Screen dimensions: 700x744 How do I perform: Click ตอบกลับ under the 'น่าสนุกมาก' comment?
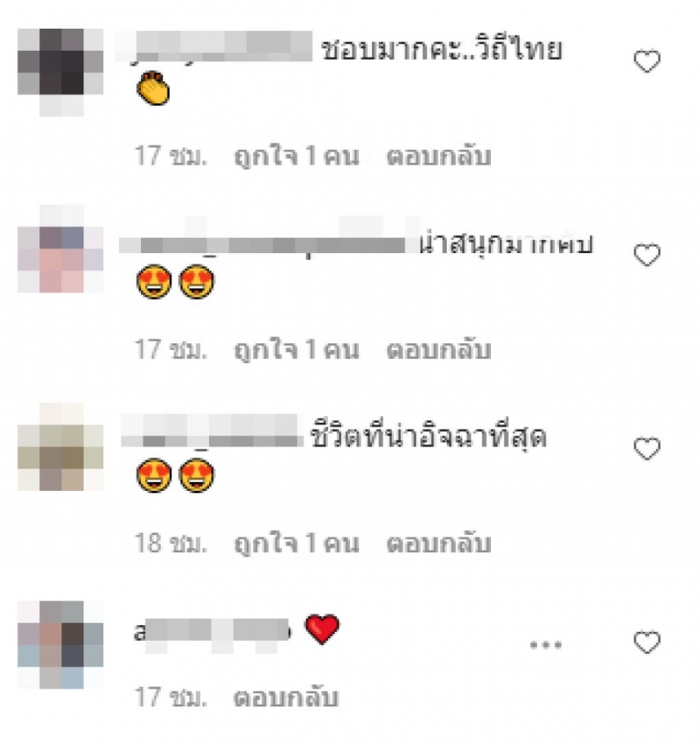coord(438,350)
